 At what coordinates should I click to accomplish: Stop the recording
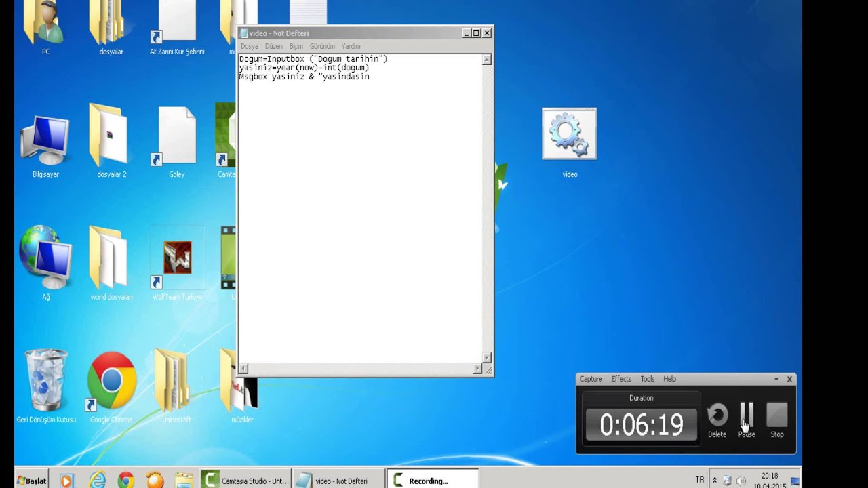pos(777,420)
